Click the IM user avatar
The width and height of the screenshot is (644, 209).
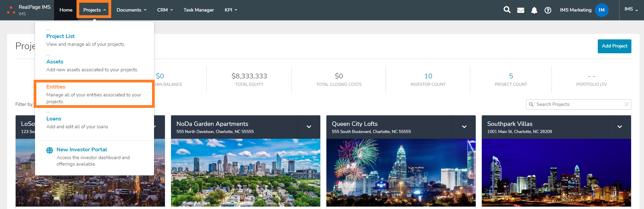(x=601, y=10)
